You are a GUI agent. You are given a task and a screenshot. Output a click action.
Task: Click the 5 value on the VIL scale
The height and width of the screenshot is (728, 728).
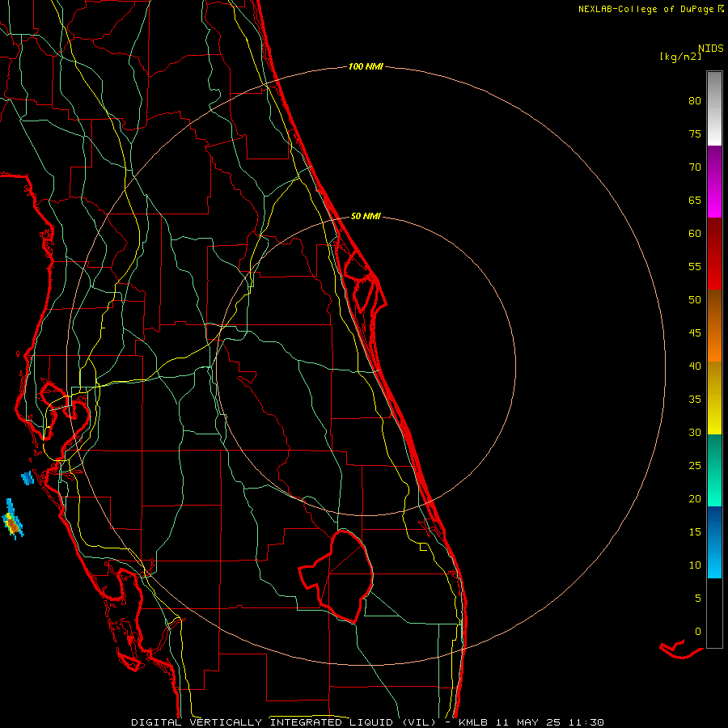coord(698,599)
